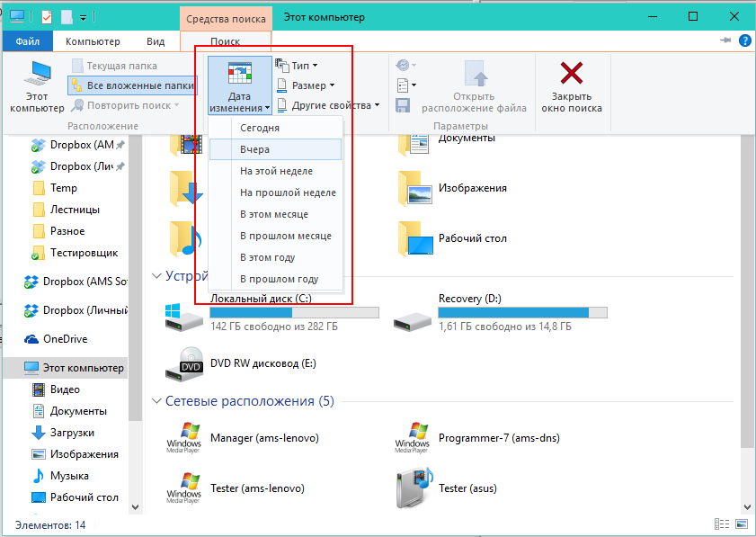
Task: Select Dropbox (AM pinned folder
Action: click(77, 145)
